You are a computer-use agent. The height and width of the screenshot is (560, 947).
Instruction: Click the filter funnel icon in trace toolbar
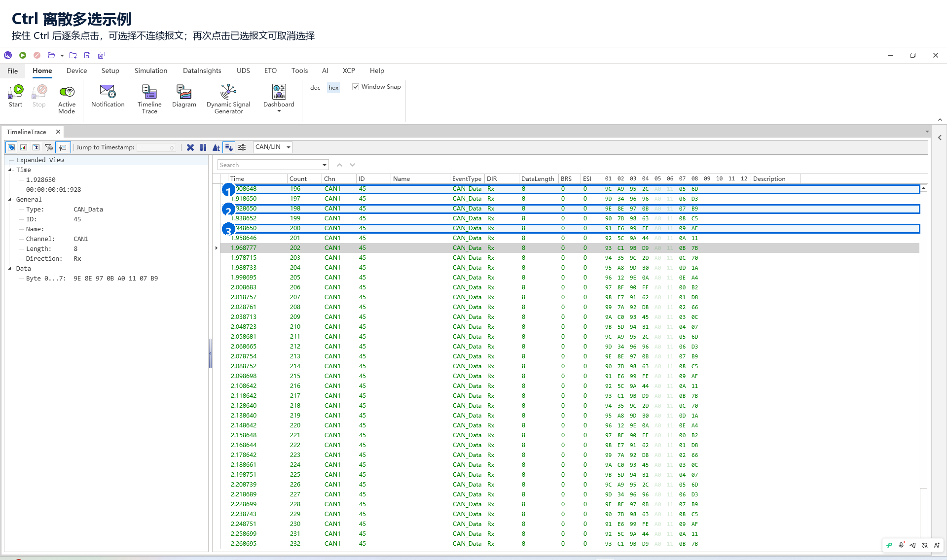(x=49, y=147)
